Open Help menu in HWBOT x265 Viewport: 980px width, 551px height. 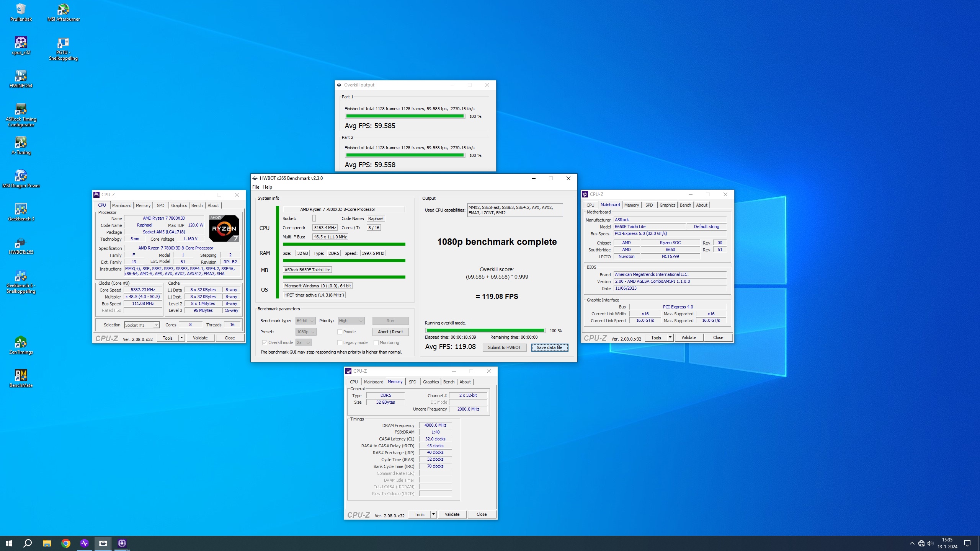[267, 187]
